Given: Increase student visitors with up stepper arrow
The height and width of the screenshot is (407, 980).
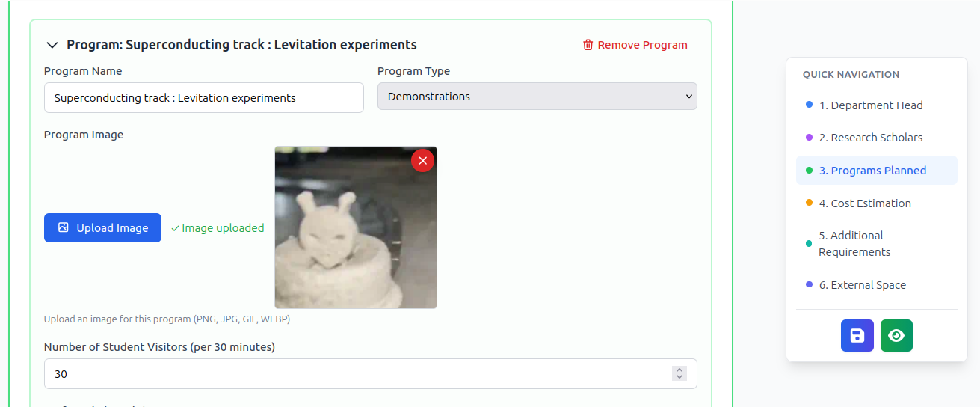Looking at the screenshot, I should coord(679,370).
